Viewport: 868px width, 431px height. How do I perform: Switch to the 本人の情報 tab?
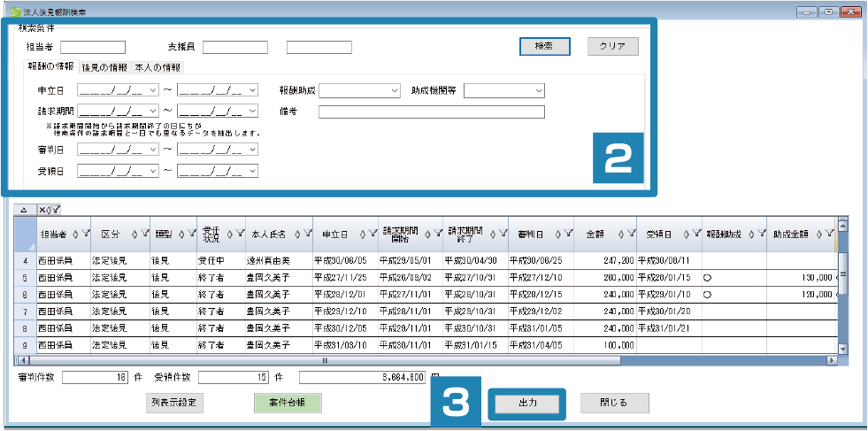(158, 67)
